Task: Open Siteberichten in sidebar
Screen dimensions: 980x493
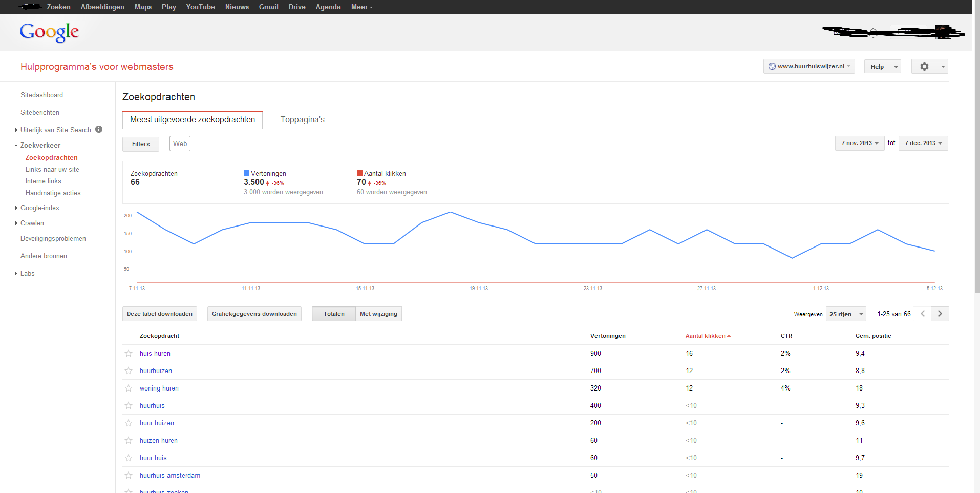Action: [x=40, y=113]
